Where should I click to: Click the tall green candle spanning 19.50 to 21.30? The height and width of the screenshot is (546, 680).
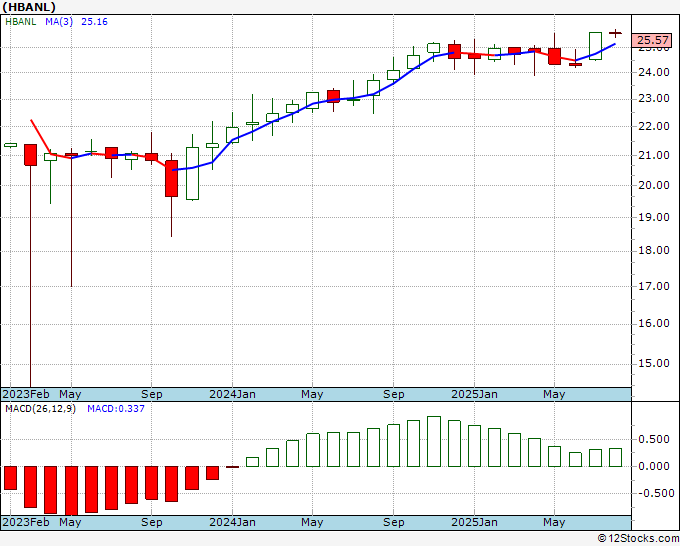tap(193, 173)
